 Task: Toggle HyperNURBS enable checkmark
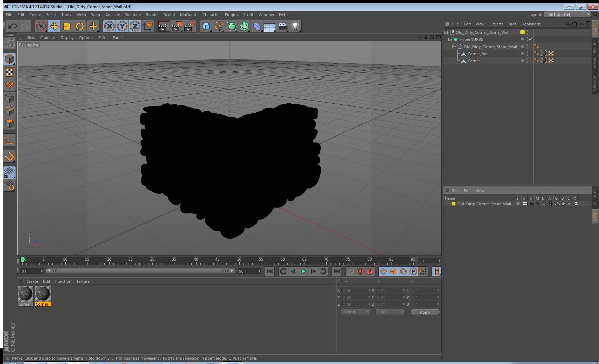coord(531,39)
